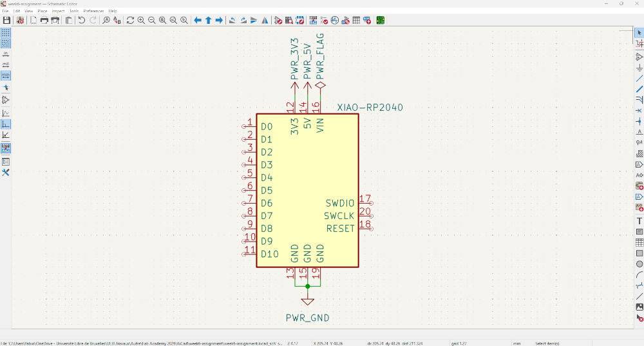This screenshot has width=644, height=346.
Task: Open the Footprint Editor
Action: [300, 20]
